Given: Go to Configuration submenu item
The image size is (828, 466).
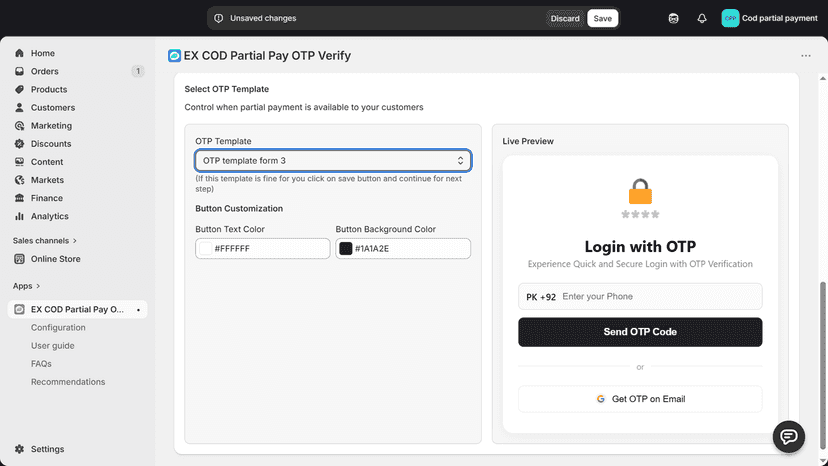Looking at the screenshot, I should pos(58,328).
